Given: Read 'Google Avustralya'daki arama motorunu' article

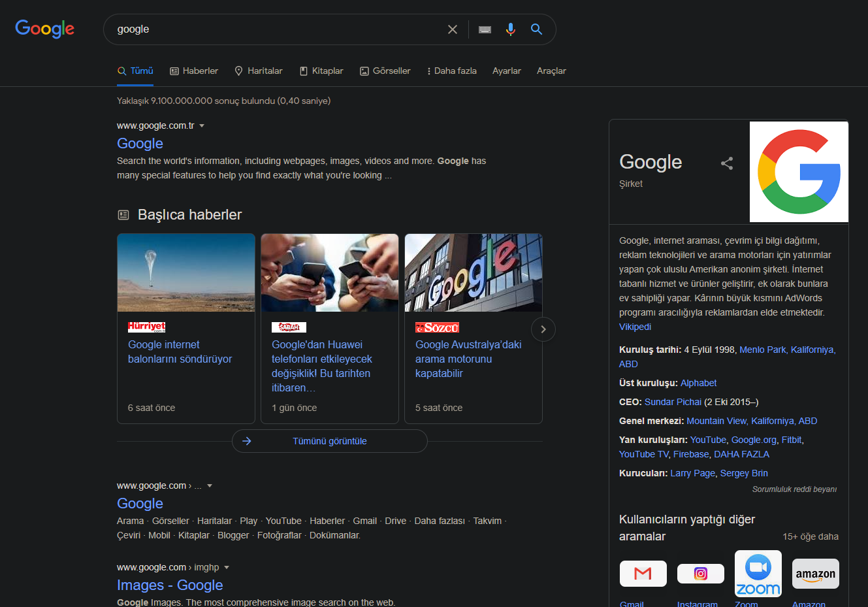Looking at the screenshot, I should pos(468,359).
